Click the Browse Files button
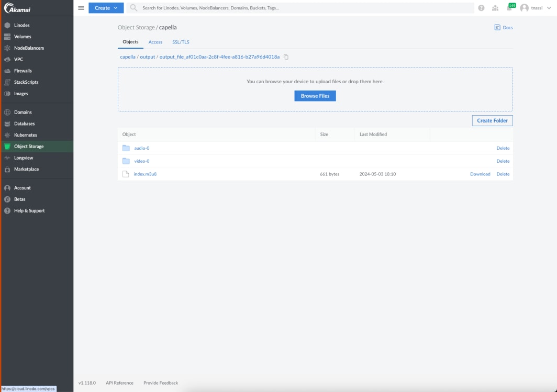The image size is (557, 392). 315,96
